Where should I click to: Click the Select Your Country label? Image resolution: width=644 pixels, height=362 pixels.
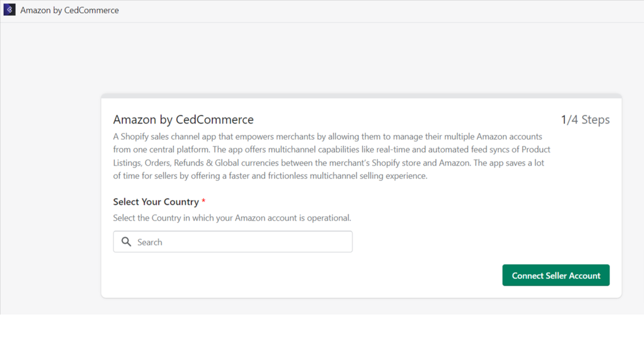(x=156, y=202)
